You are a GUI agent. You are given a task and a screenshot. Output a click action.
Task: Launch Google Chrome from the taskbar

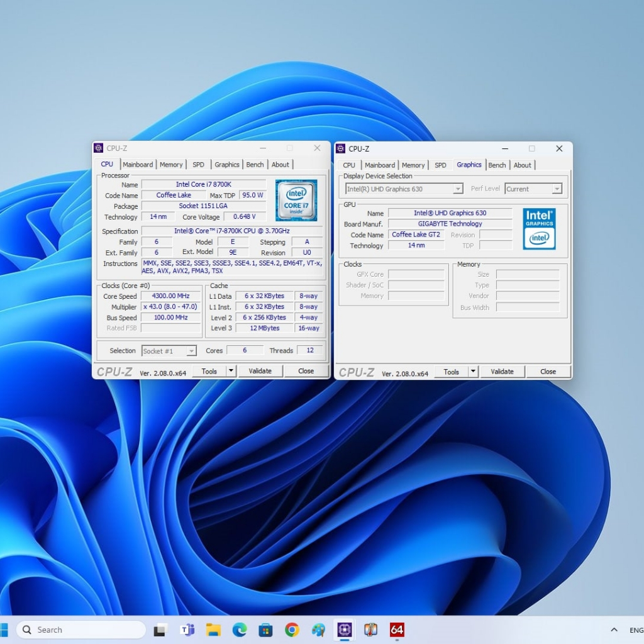click(292, 630)
